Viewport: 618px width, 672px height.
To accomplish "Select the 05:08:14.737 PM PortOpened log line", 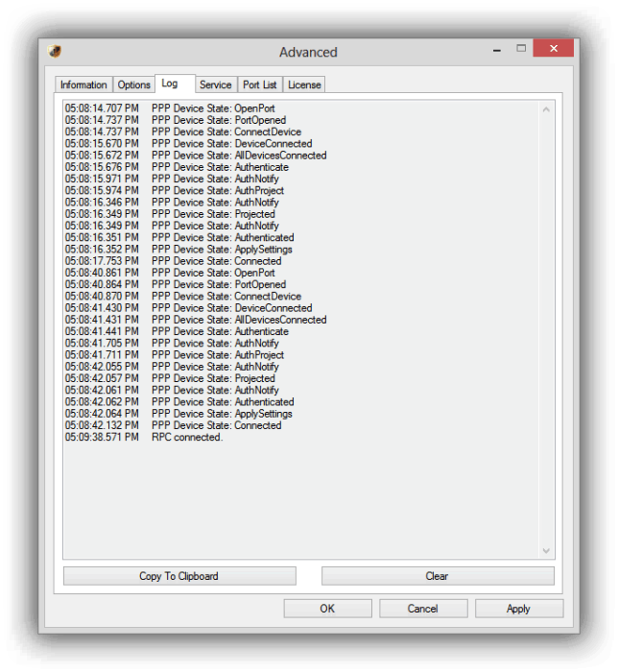I will tap(176, 120).
